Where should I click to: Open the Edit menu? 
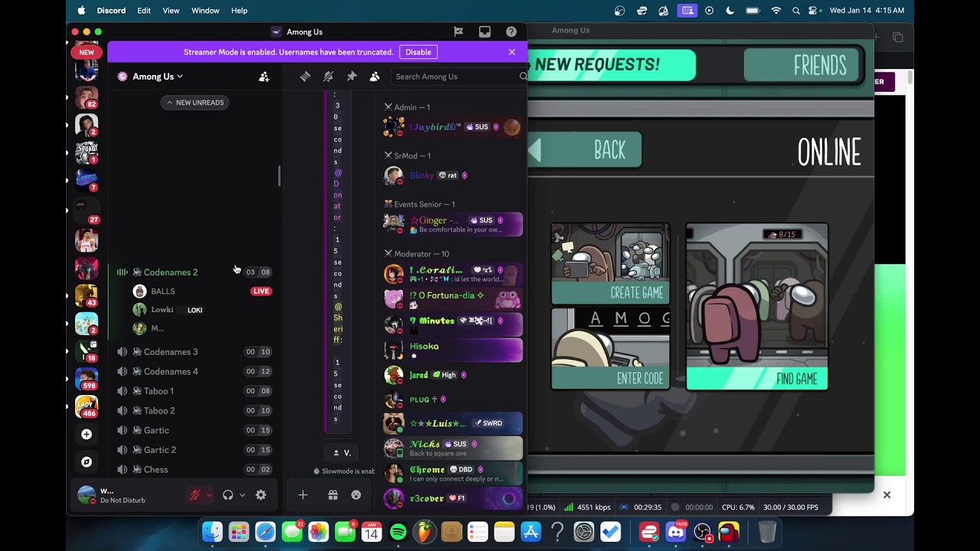[144, 11]
